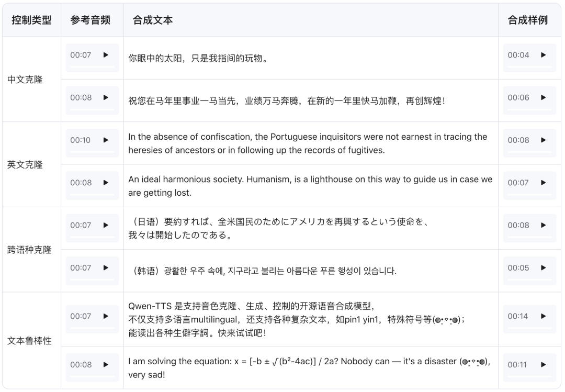Play the horse-year greeting synthesized sample

543,98
